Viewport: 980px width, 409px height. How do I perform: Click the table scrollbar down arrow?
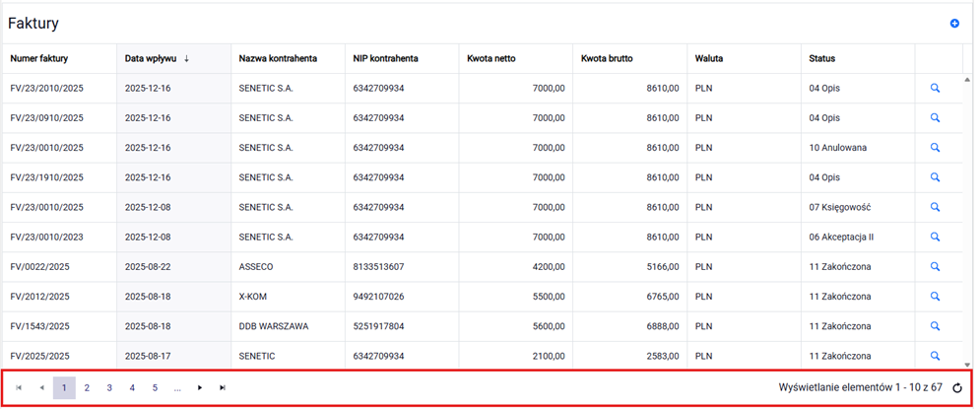(967, 365)
